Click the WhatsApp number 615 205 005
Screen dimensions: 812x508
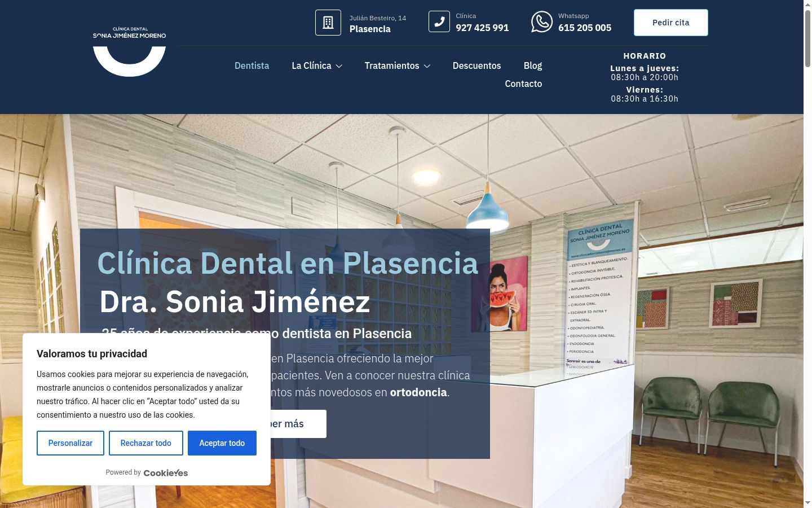(x=585, y=28)
